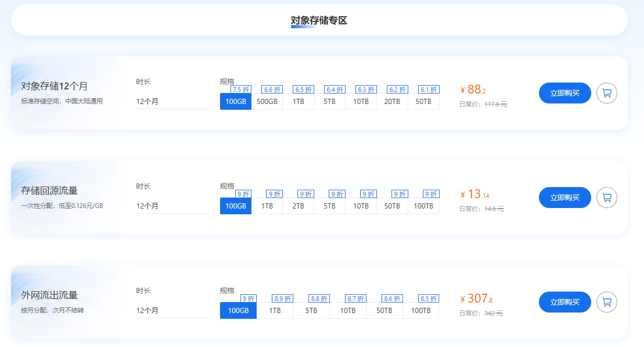Add 对象存储12个月 to the shopping cart
The width and height of the screenshot is (644, 347).
coord(607,93)
